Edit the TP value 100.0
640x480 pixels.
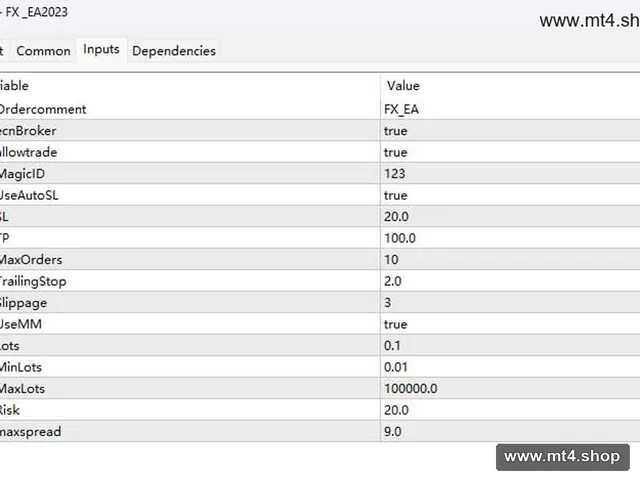(x=510, y=238)
